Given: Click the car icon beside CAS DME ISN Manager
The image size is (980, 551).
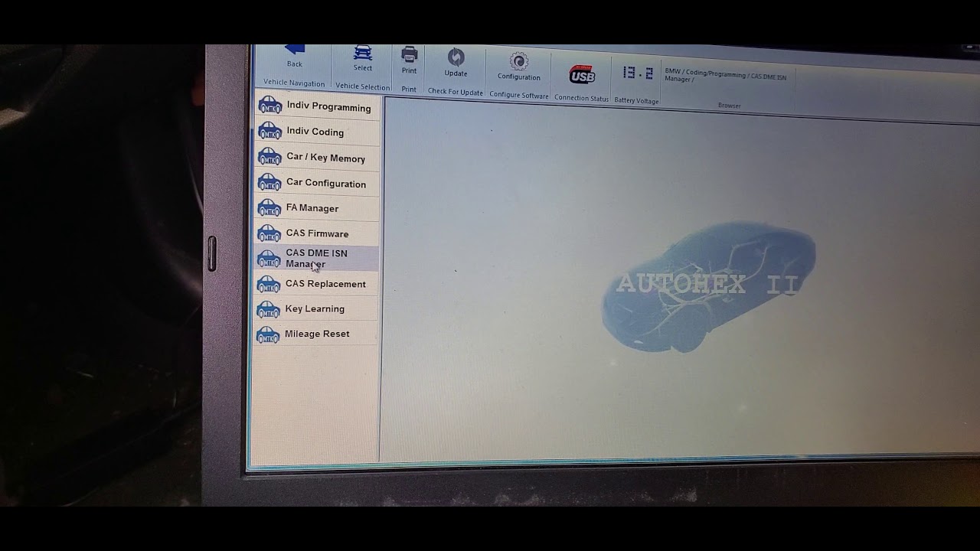Looking at the screenshot, I should pos(269,259).
